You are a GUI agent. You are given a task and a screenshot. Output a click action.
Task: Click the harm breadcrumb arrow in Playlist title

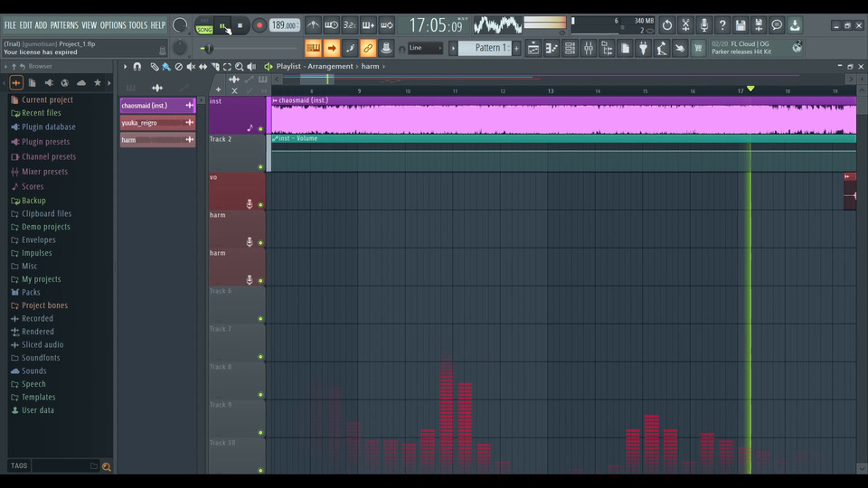coord(383,66)
